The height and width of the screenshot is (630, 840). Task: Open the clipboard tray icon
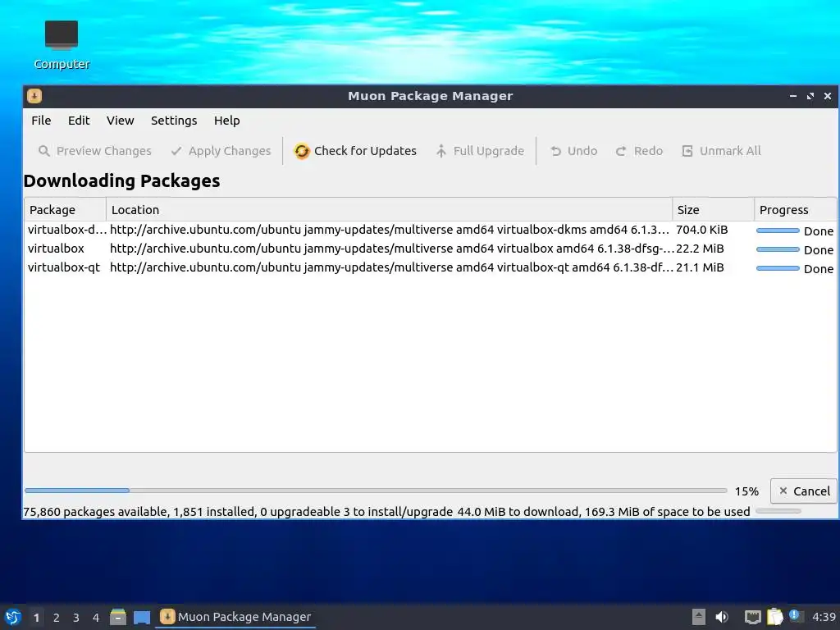click(x=774, y=617)
